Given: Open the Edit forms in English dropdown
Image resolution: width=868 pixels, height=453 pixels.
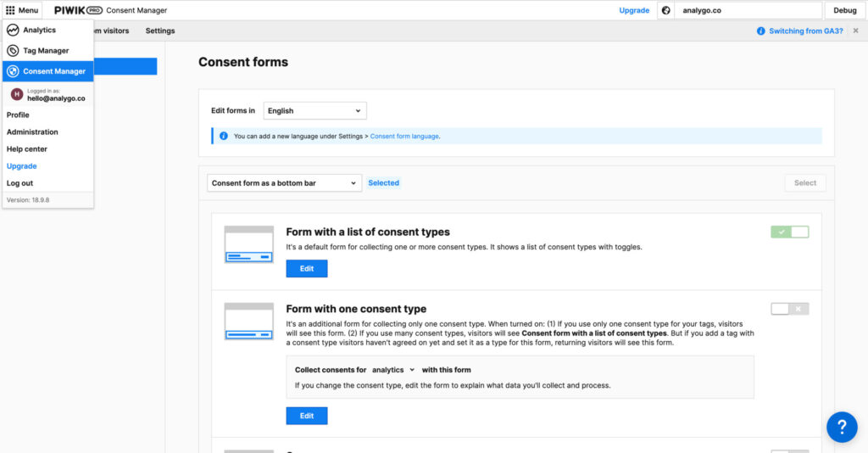Looking at the screenshot, I should point(315,111).
